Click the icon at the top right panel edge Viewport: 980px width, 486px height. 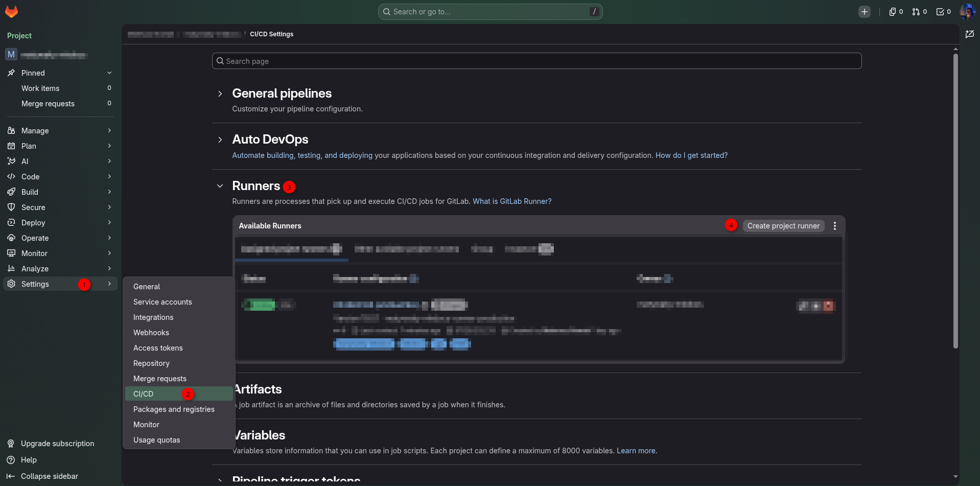pyautogui.click(x=970, y=34)
